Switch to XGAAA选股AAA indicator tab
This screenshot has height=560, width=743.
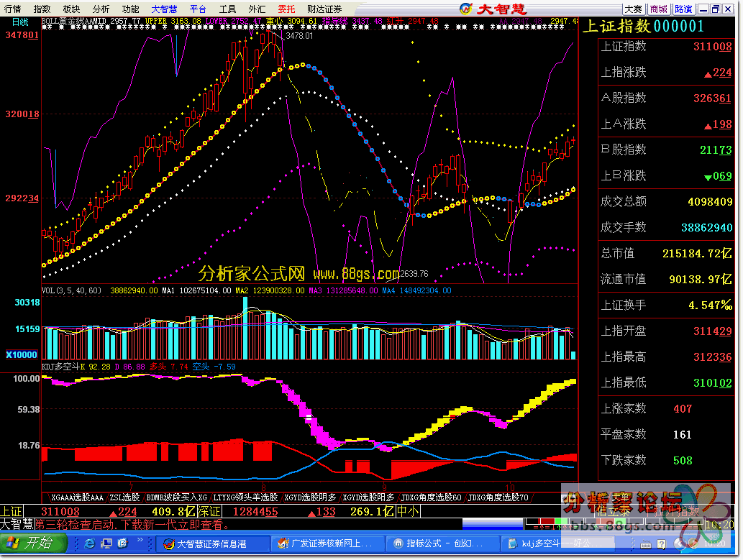pyautogui.click(x=77, y=497)
